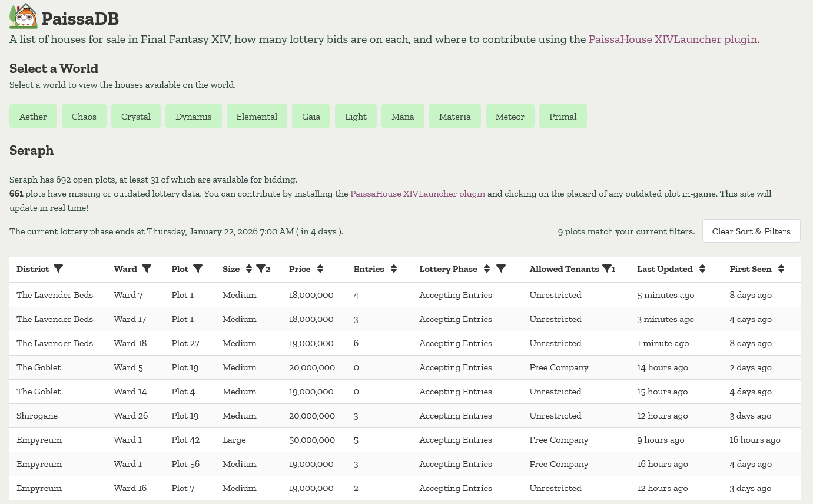
Task: Click the Plot 56 cell
Action: point(185,464)
